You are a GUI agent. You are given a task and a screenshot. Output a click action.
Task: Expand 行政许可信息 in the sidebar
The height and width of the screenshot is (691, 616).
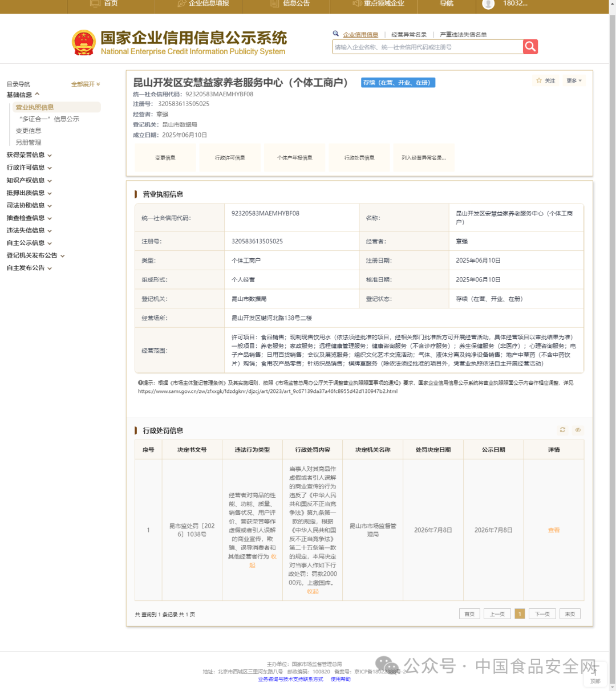(x=29, y=168)
